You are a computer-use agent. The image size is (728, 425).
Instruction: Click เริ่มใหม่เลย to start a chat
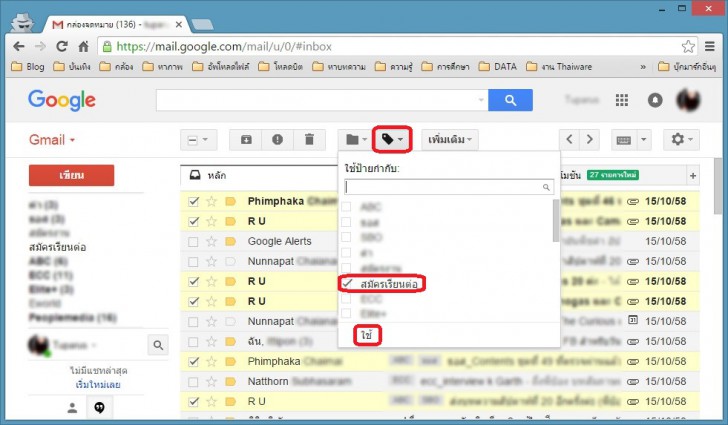coord(98,385)
